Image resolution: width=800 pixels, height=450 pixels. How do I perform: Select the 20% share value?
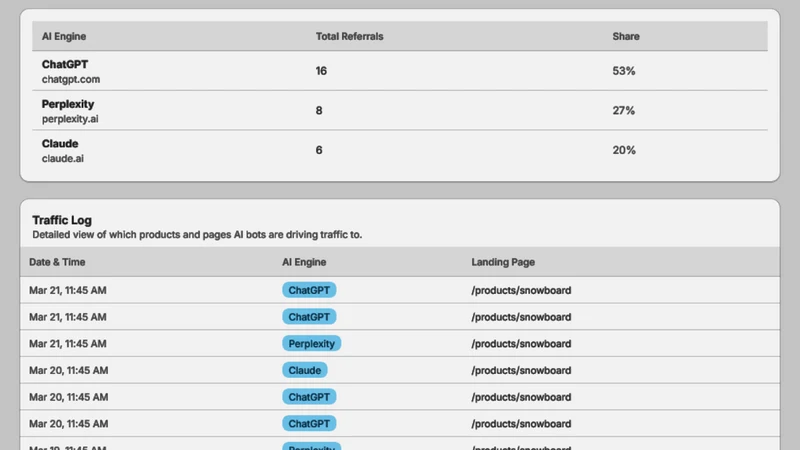coord(623,150)
